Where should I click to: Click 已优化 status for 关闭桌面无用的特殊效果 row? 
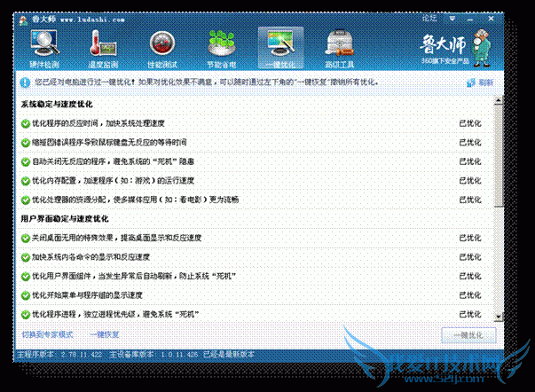(x=470, y=239)
